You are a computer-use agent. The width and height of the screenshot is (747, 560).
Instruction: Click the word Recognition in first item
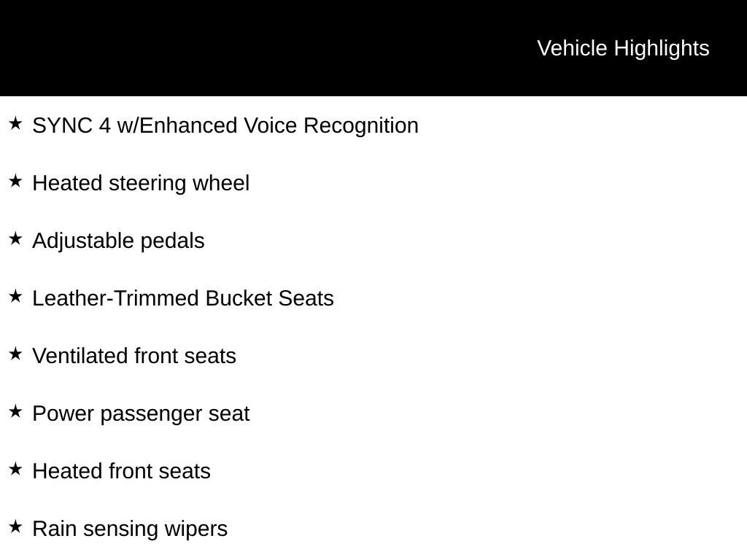tap(360, 125)
